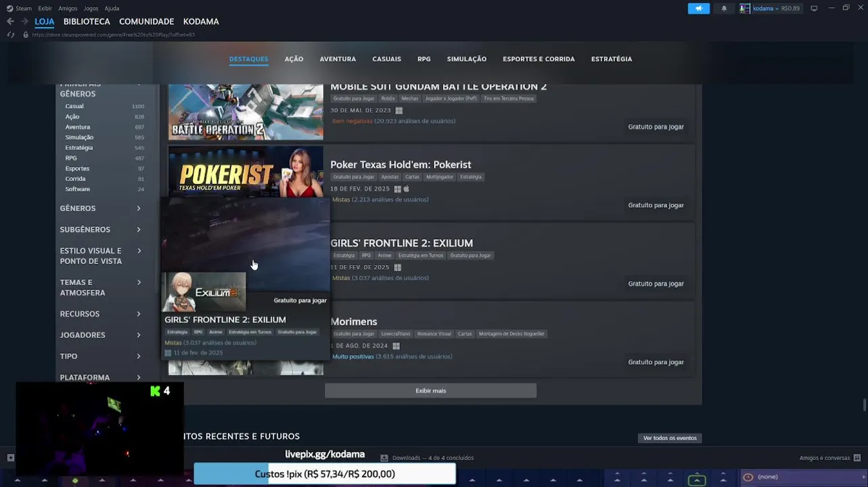
Task: Select the RPG tab
Action: tap(424, 59)
